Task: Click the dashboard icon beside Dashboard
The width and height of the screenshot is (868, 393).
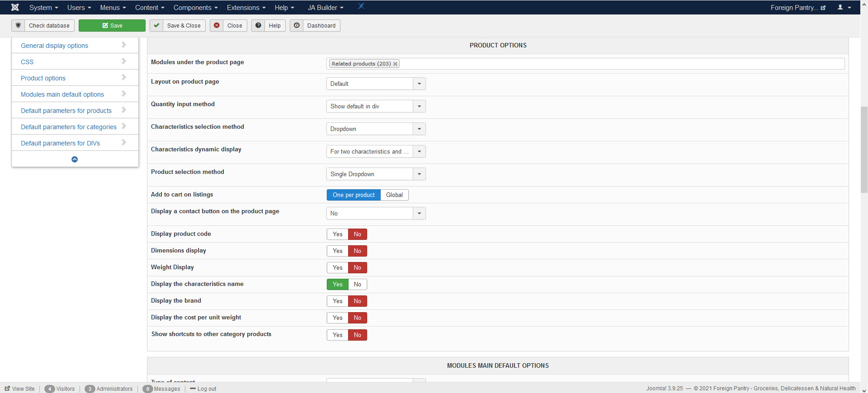Action: 297,25
